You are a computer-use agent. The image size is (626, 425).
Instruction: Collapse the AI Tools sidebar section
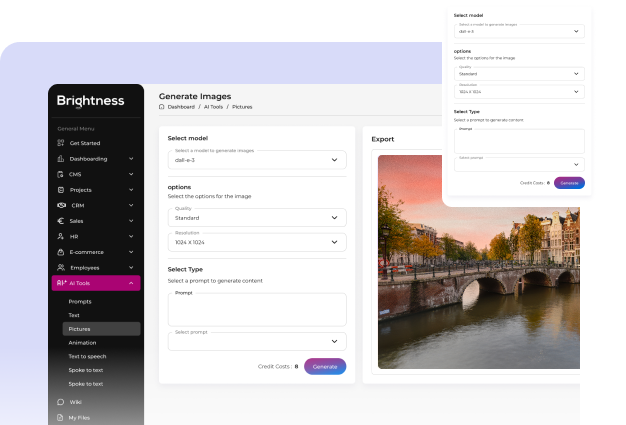click(132, 284)
